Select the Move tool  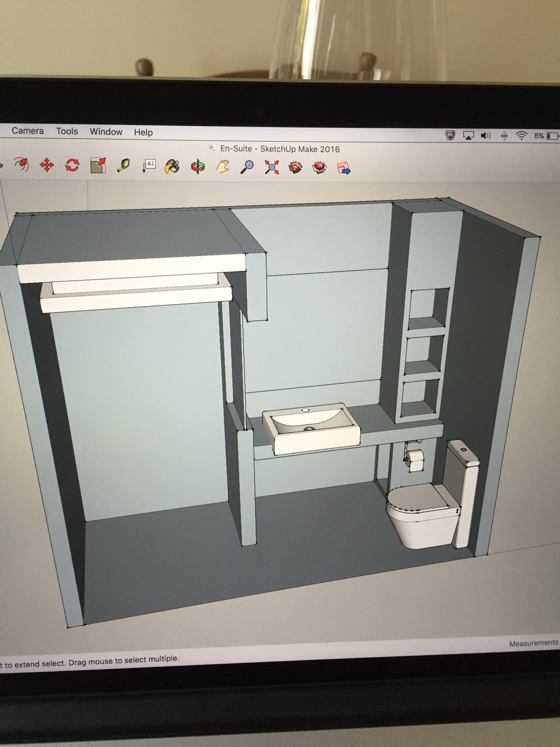click(x=46, y=165)
